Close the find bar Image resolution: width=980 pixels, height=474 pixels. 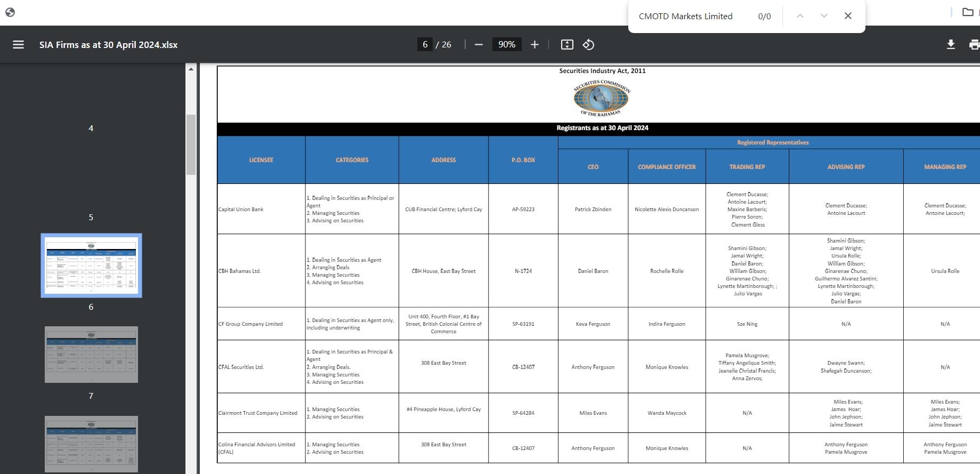(x=848, y=16)
